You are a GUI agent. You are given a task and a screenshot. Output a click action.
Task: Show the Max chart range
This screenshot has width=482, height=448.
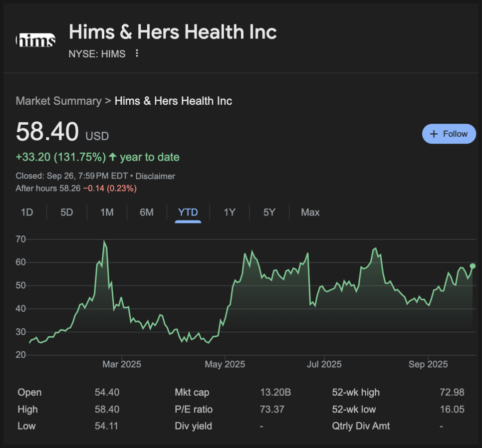(310, 213)
